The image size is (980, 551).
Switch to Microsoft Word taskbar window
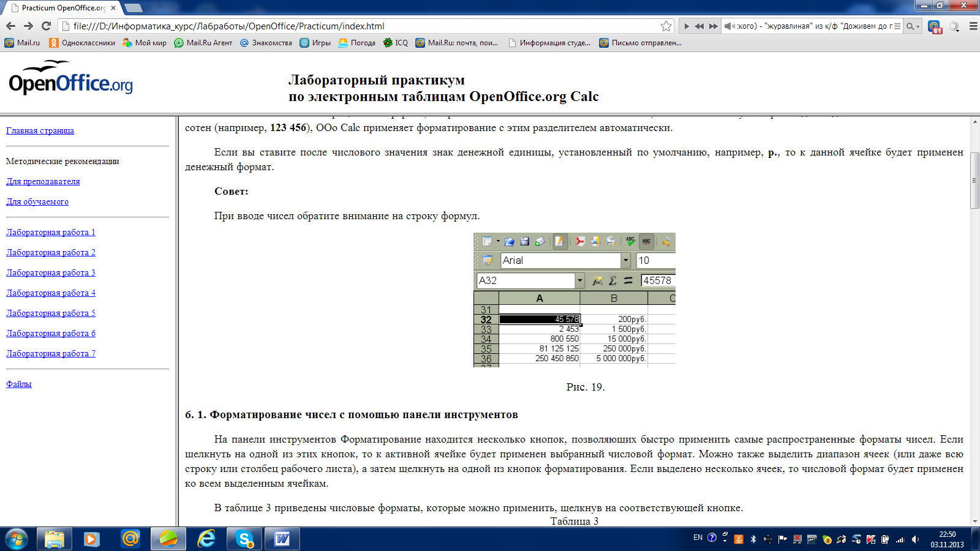(282, 539)
